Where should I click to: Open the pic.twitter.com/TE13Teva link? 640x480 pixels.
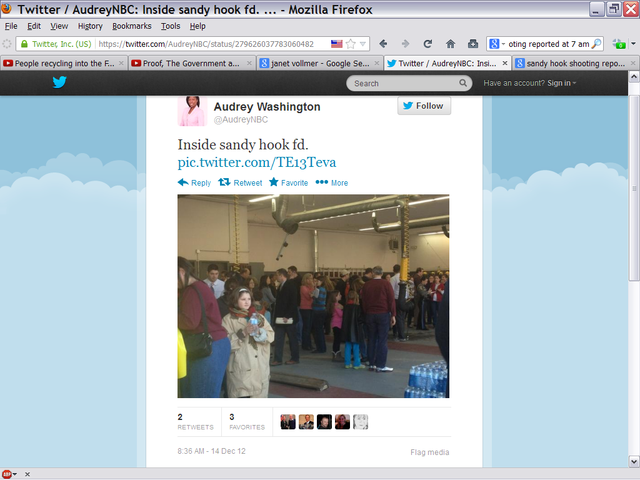click(257, 162)
